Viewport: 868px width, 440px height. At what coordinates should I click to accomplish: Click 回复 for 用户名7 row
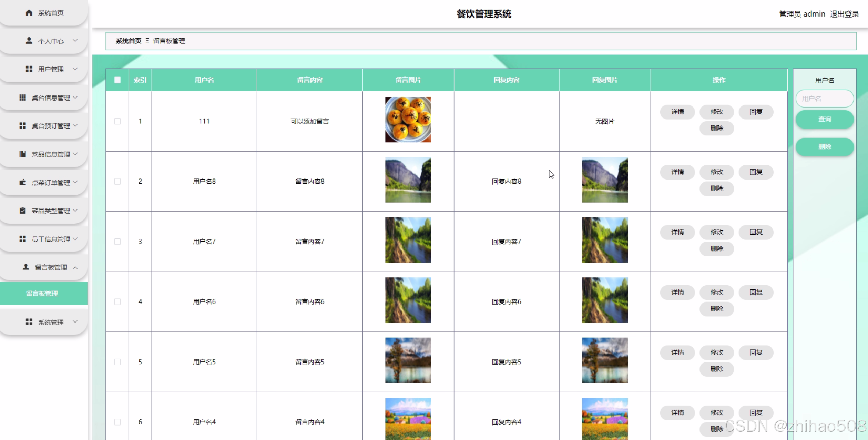click(756, 232)
